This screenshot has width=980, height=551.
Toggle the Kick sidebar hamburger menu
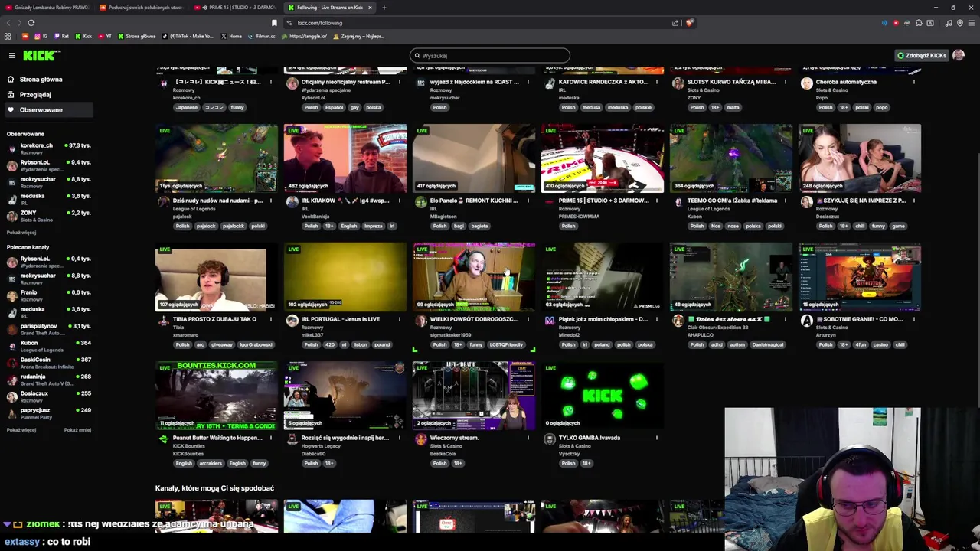click(x=12, y=55)
